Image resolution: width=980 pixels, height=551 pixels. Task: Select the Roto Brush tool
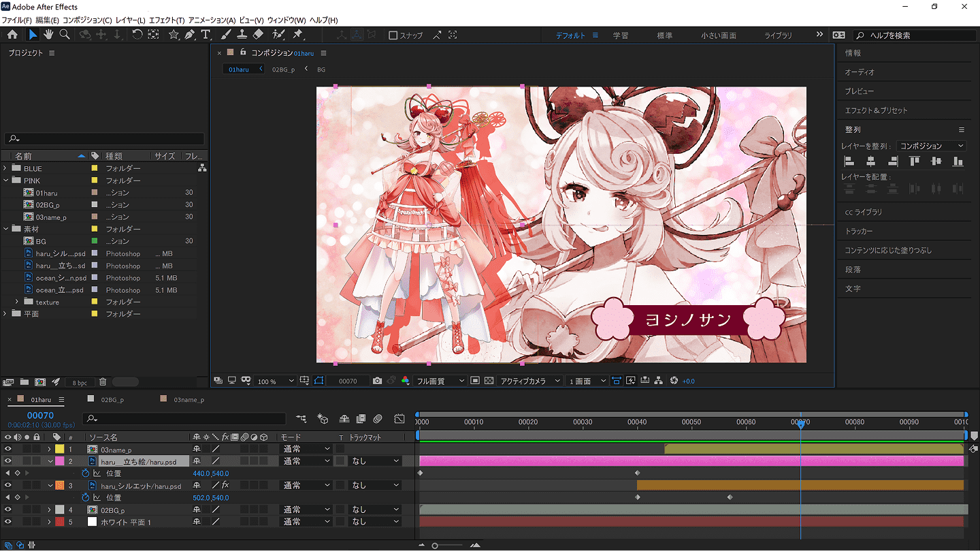pos(278,35)
